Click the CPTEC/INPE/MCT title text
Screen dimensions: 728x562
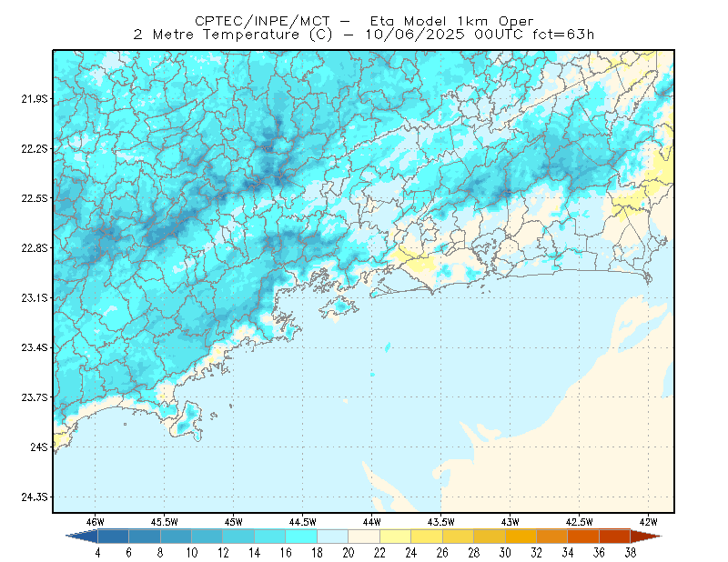click(262, 21)
